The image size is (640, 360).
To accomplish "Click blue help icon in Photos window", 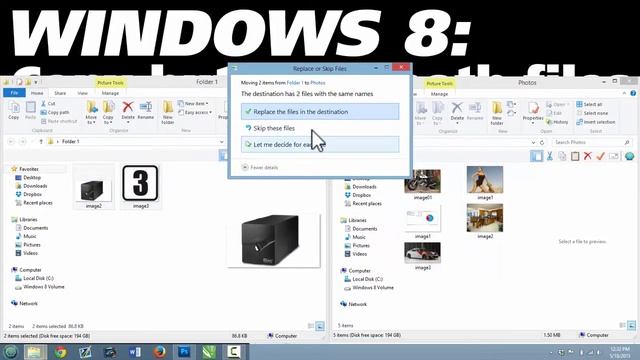I will coord(633,93).
